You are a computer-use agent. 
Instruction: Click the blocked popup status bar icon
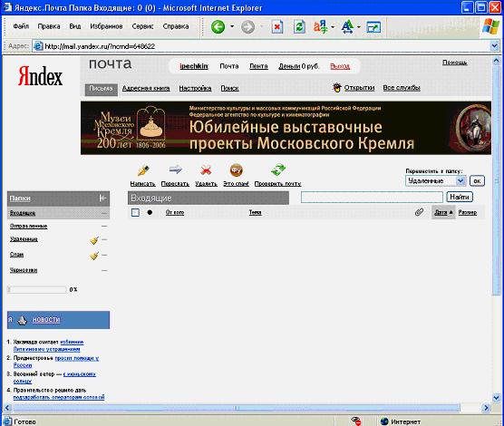[x=356, y=421]
